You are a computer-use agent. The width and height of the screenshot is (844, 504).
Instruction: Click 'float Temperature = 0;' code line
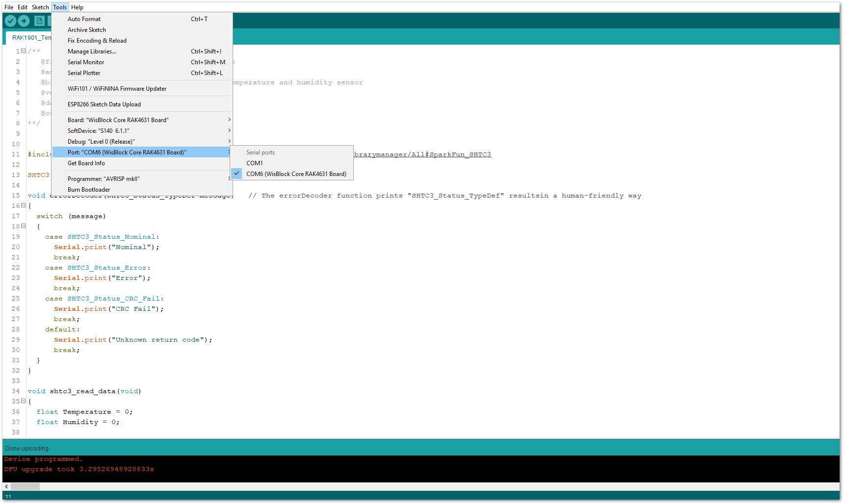(x=84, y=412)
